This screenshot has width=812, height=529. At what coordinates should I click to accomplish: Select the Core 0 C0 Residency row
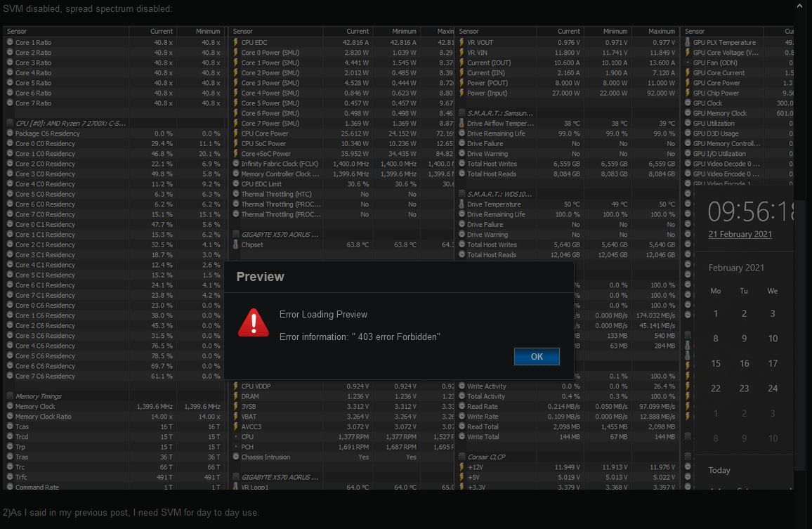click(x=114, y=143)
